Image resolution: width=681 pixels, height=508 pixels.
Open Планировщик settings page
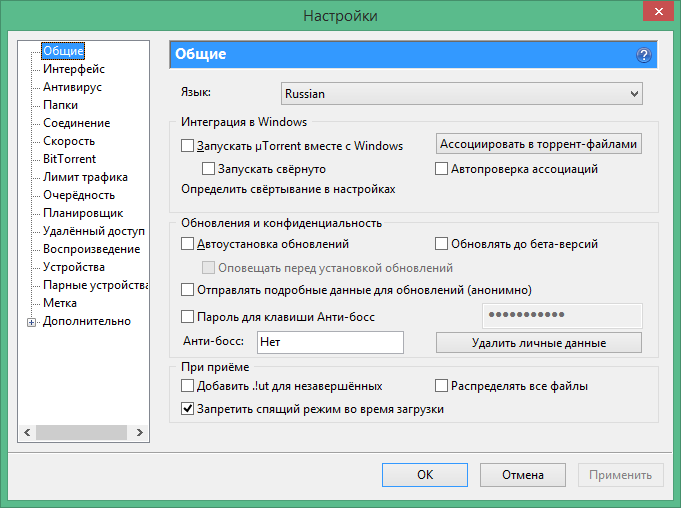tap(83, 213)
